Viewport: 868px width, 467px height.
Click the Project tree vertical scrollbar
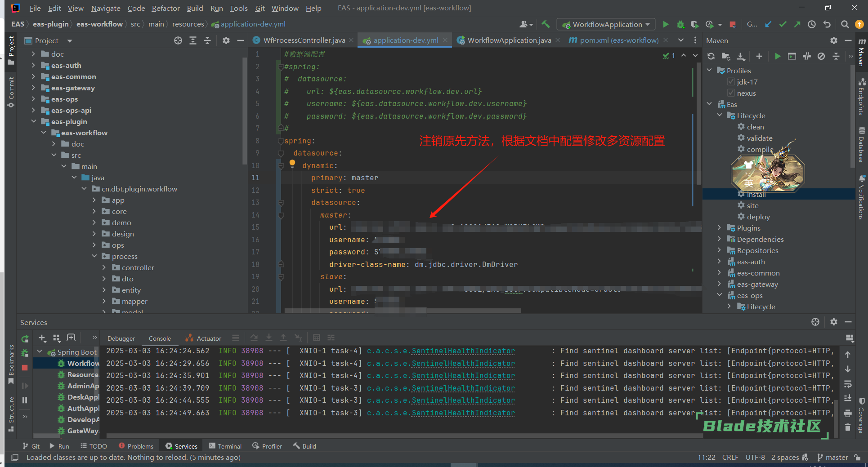coord(245,110)
